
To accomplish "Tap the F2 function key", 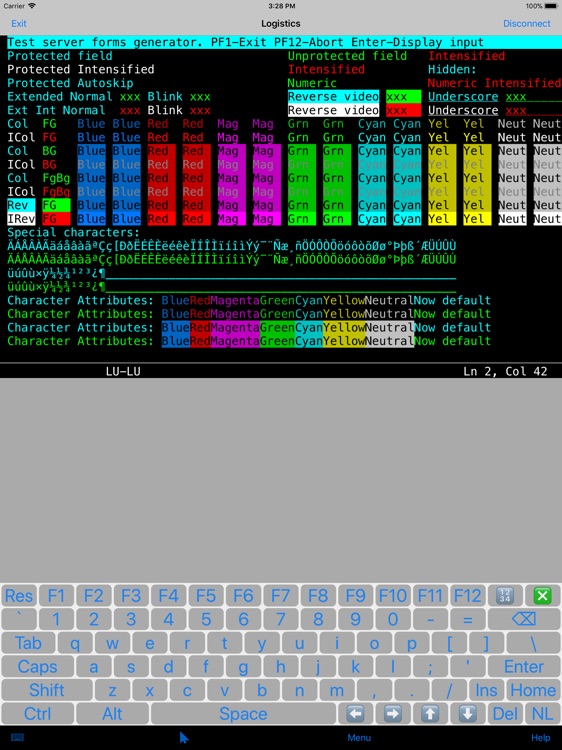I will point(94,596).
